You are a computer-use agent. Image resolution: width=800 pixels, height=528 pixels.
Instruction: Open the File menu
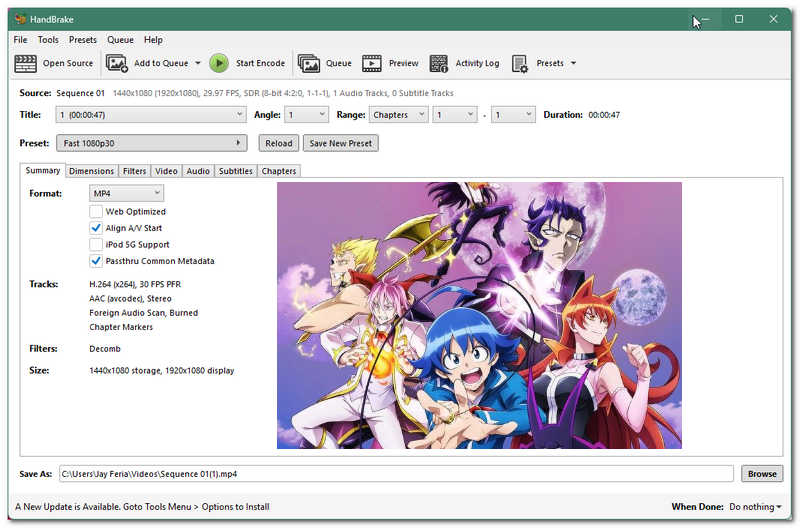(x=20, y=40)
